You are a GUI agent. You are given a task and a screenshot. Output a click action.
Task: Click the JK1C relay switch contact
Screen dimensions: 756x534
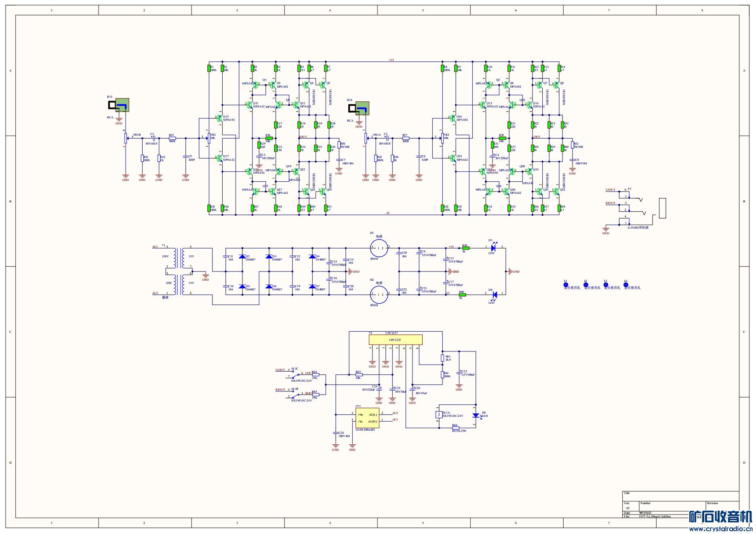pos(295,375)
